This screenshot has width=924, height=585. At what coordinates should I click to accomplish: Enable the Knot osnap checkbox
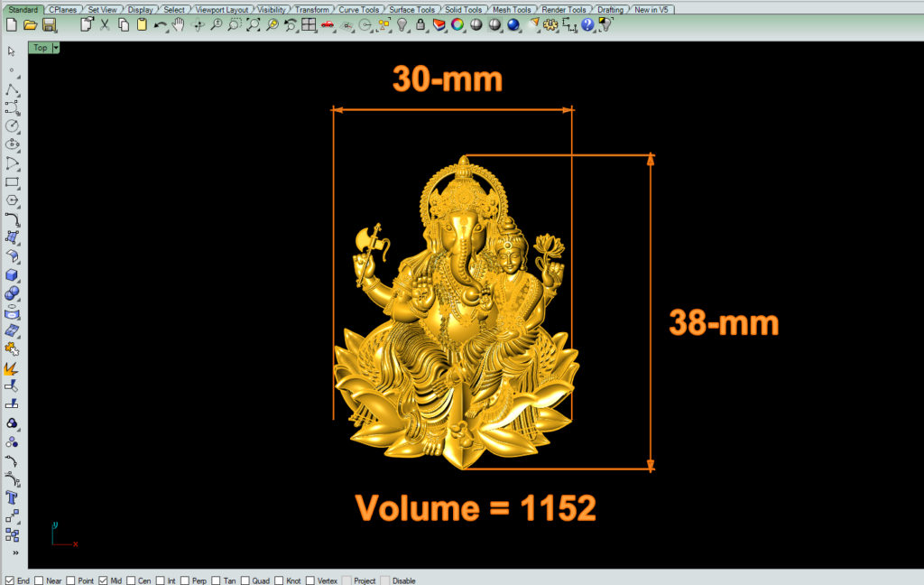[280, 580]
